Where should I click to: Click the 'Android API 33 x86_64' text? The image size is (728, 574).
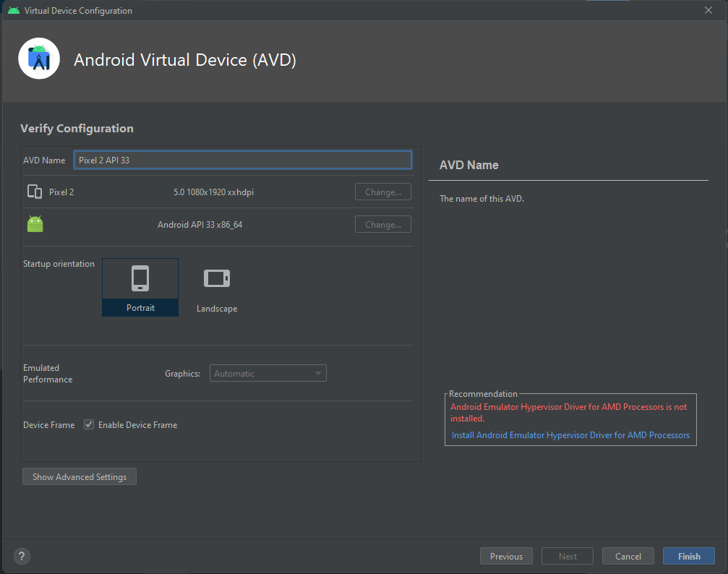200,225
